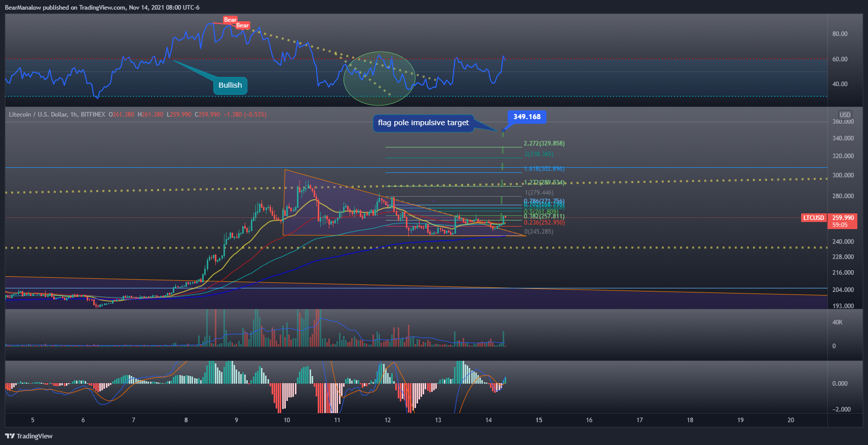Select the Bullish callout on the RSI pane

[x=230, y=85]
